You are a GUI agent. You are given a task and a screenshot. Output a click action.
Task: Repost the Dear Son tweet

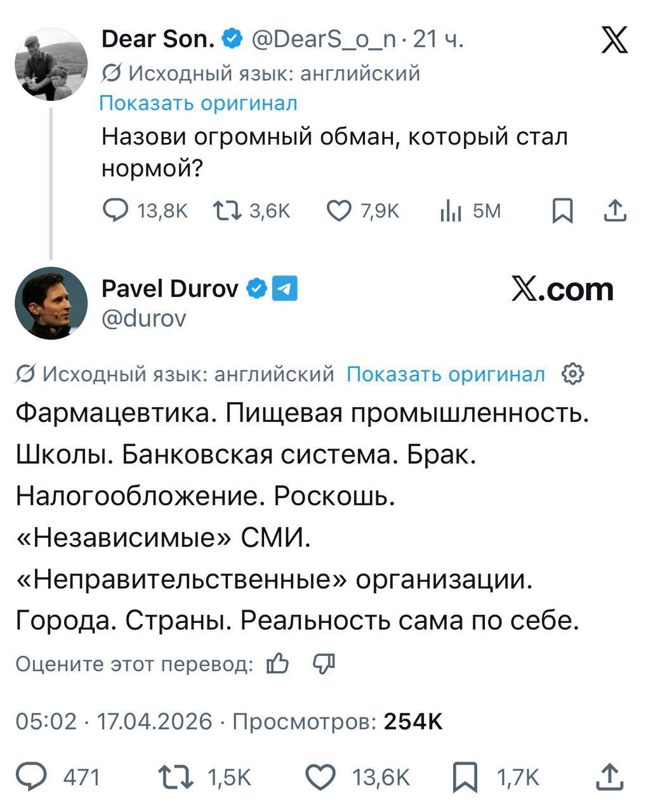[227, 210]
